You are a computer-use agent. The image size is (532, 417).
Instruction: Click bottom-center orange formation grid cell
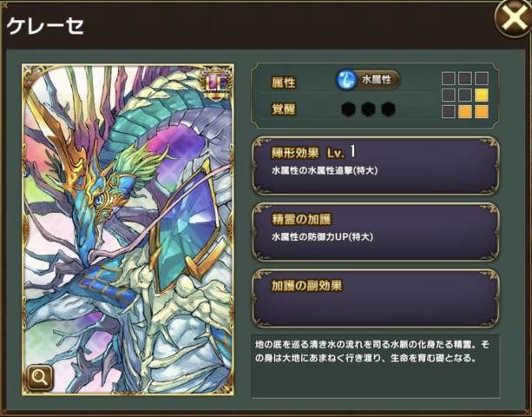(465, 112)
